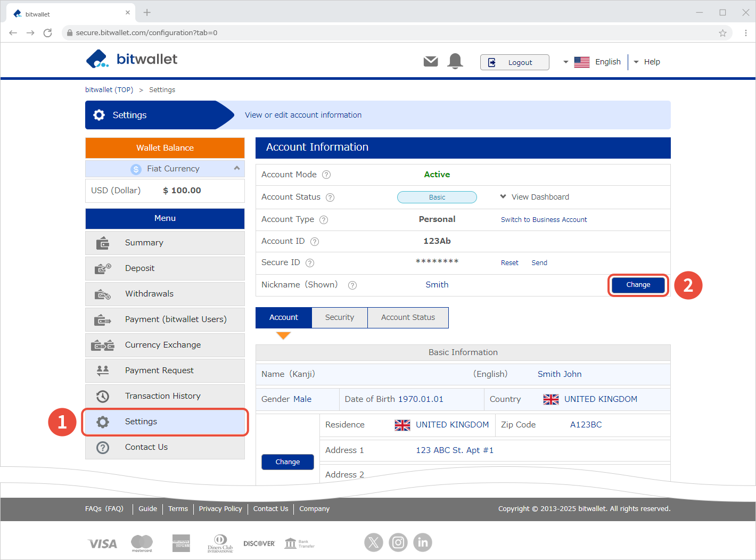This screenshot has width=756, height=560.
Task: Click Switch to Business Account link
Action: (x=544, y=220)
